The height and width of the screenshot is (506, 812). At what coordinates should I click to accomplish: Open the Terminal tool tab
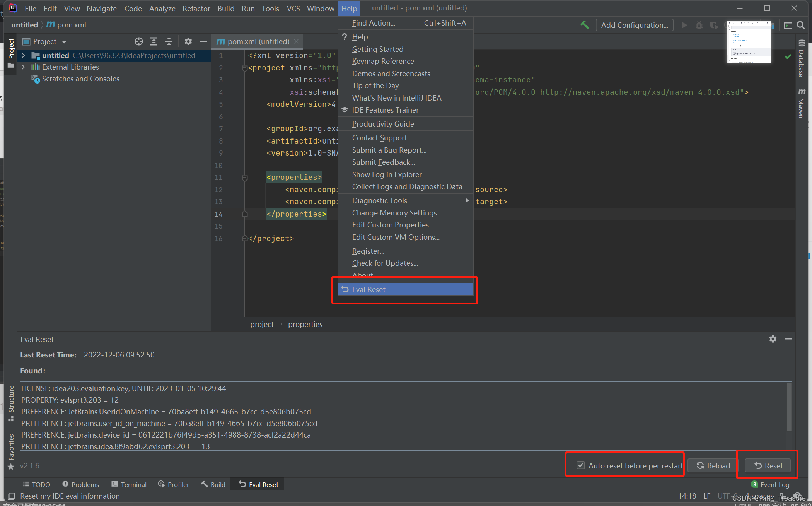click(x=129, y=484)
